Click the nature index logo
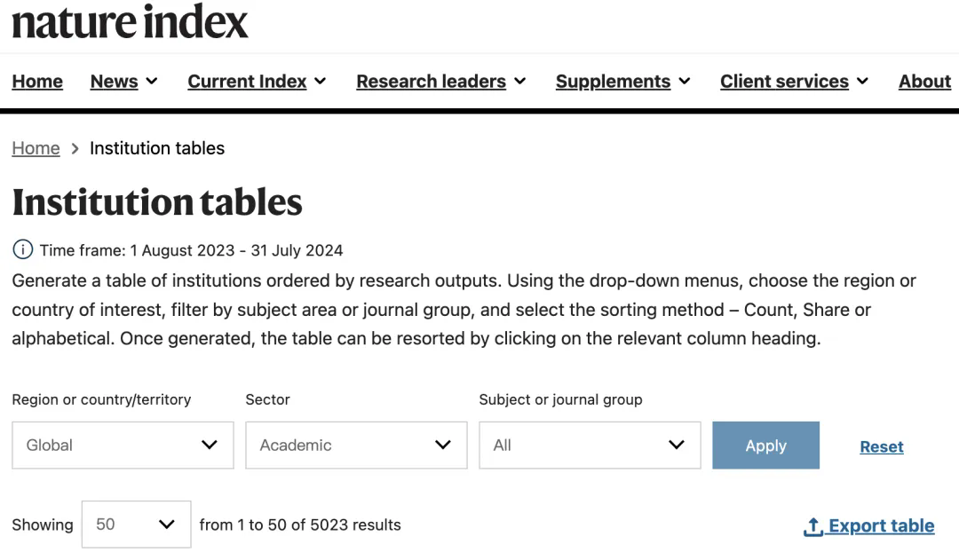 pos(130,21)
